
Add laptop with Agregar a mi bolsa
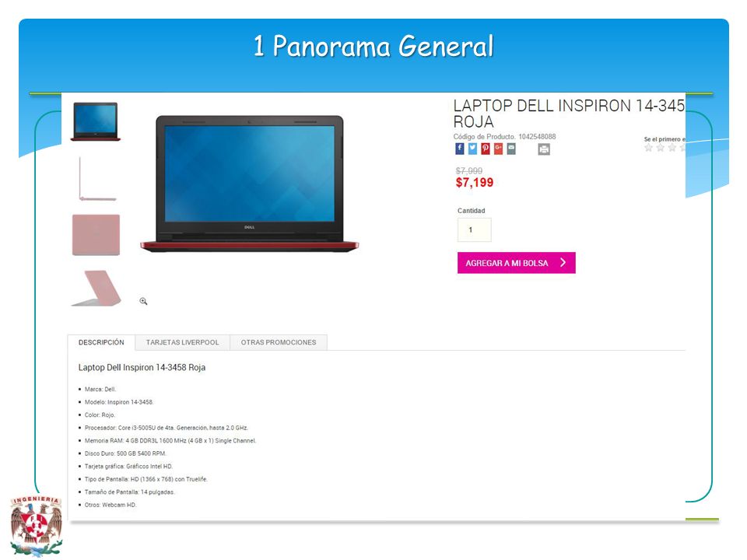tap(517, 263)
